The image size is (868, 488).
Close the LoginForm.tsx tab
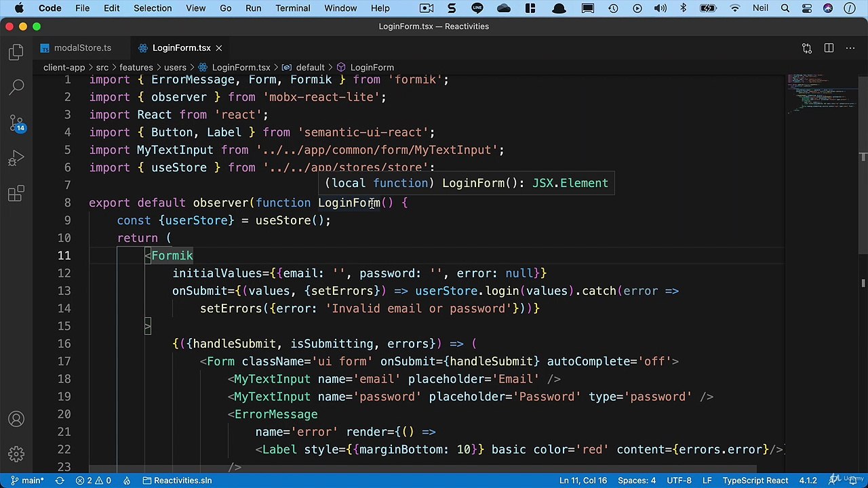click(219, 48)
